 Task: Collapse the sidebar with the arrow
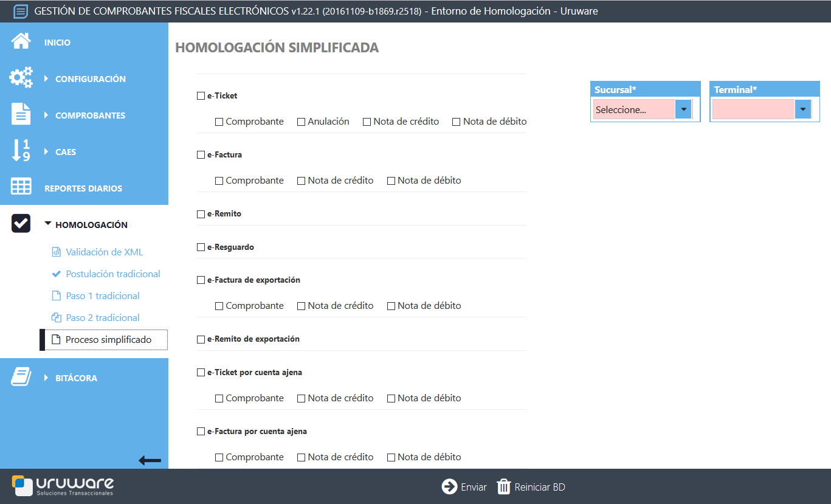[x=150, y=460]
